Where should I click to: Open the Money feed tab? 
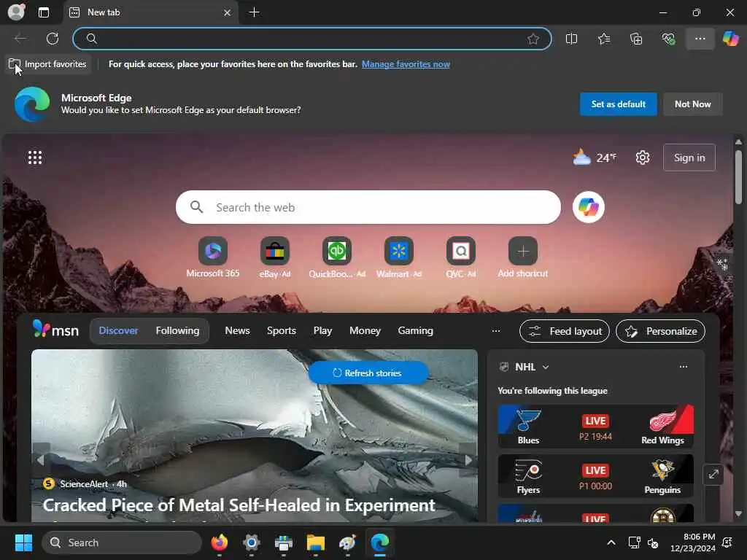click(365, 330)
